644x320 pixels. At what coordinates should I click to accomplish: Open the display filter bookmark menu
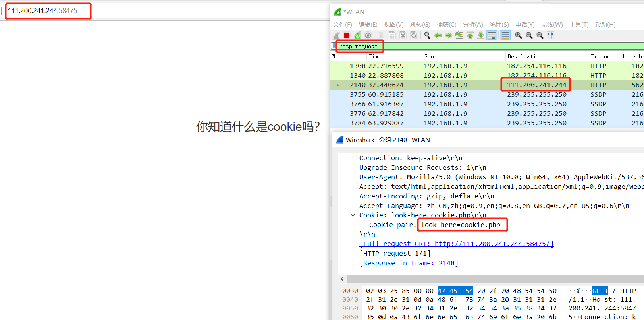coord(334,46)
